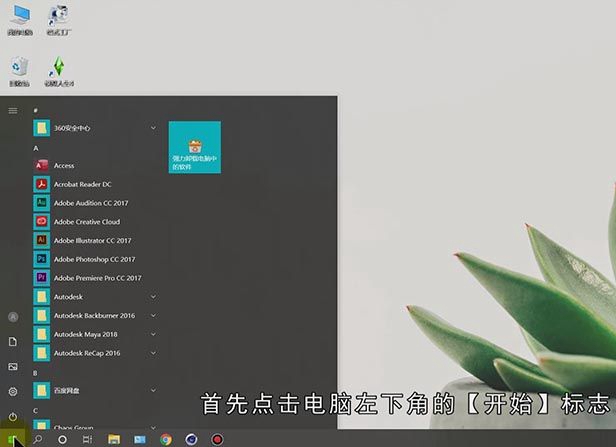Click the 'A' section letter header
The width and height of the screenshot is (616, 447).
36,148
